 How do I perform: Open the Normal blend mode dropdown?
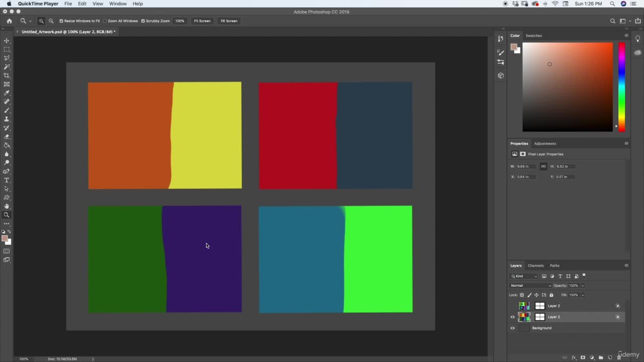tap(530, 286)
